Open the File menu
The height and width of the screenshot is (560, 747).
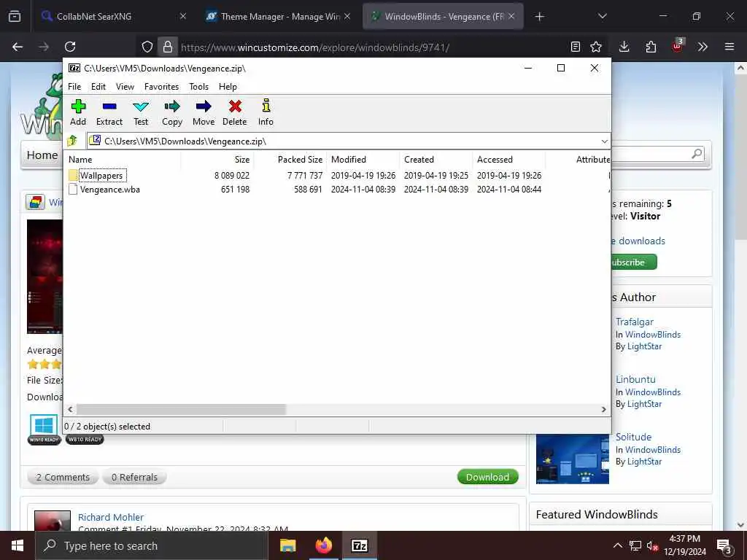coord(74,87)
